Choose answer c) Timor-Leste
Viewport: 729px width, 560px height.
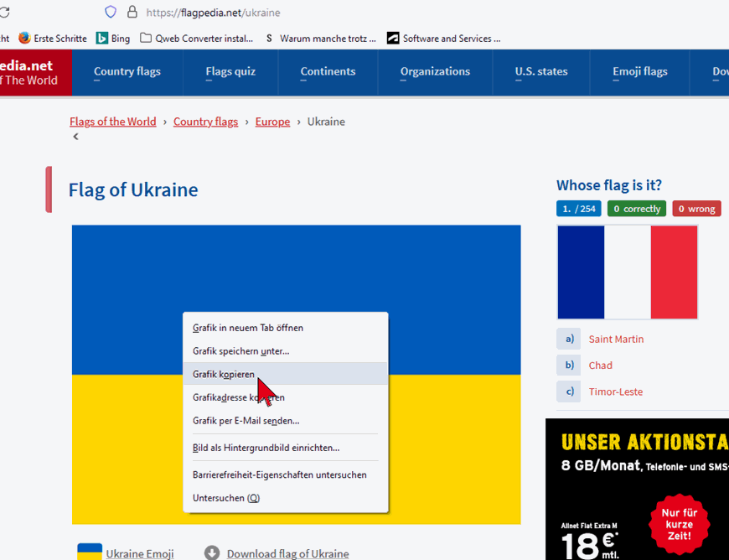point(615,391)
